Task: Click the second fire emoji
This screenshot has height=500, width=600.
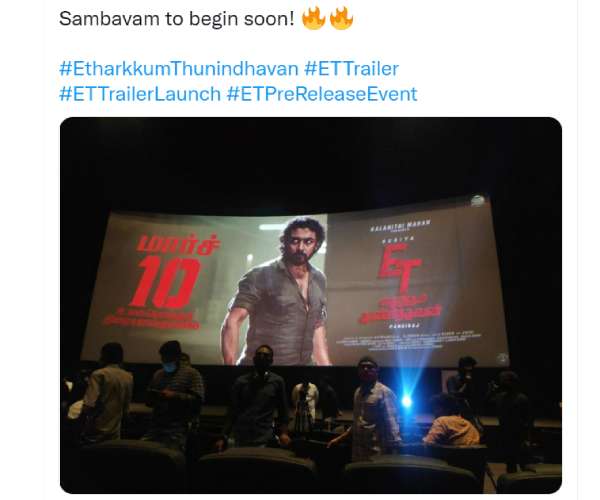Action: point(341,18)
